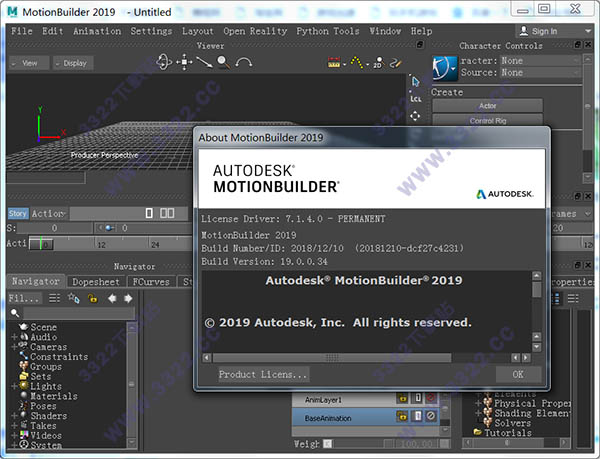The height and width of the screenshot is (459, 600).
Task: Open the Action dropdown in timeline
Action: click(x=49, y=213)
